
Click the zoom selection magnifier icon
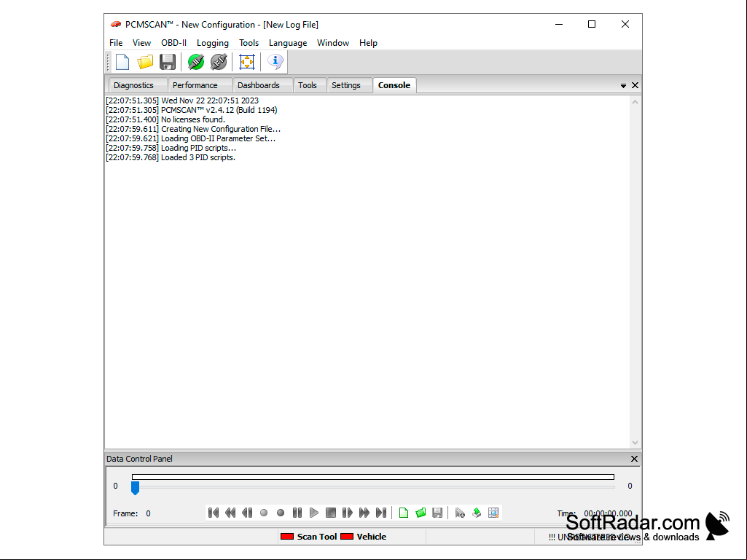493,513
